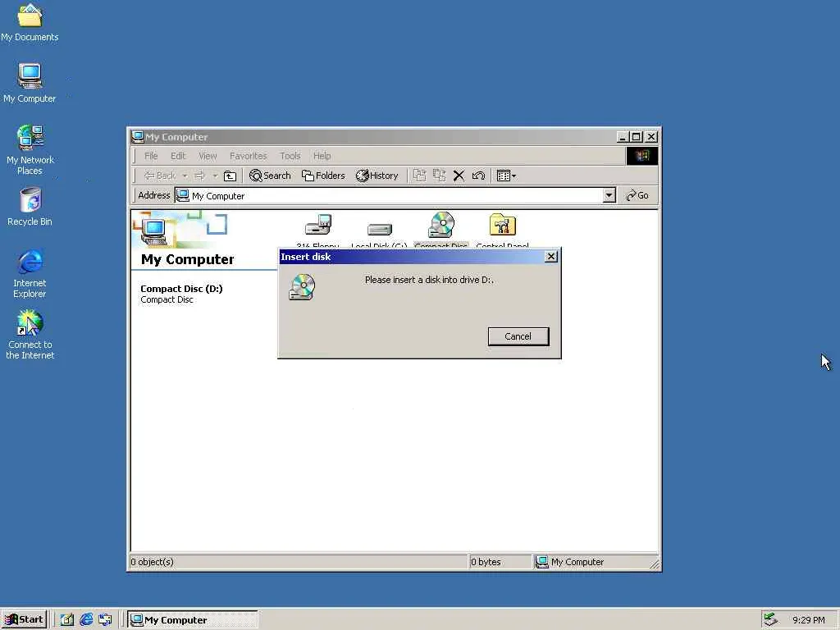Click My Computer taskbar button

pos(192,620)
